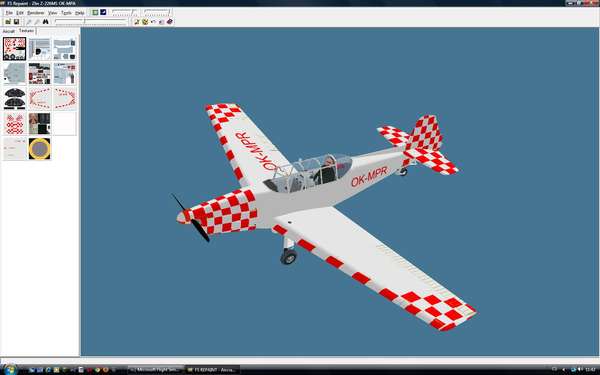Open the Help menu
Screen dimensions: 600x375
80,13
